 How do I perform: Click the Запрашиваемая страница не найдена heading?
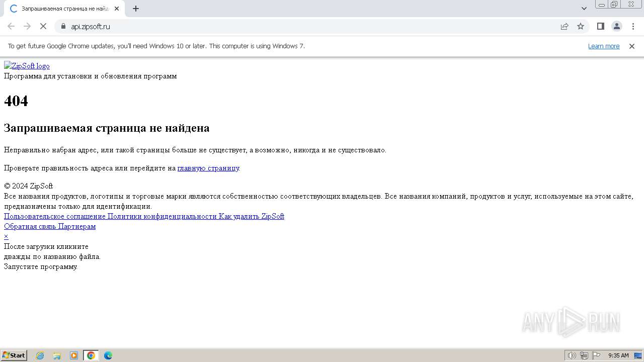tap(107, 128)
